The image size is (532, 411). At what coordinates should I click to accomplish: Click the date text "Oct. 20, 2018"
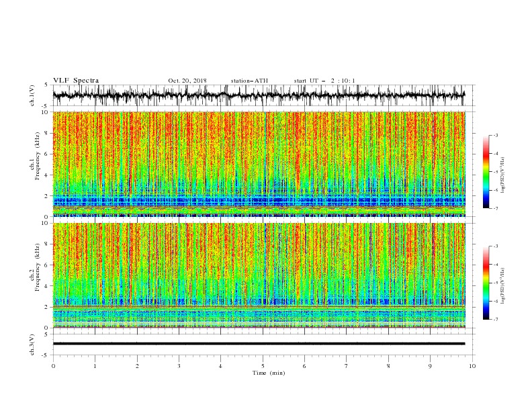[187, 81]
